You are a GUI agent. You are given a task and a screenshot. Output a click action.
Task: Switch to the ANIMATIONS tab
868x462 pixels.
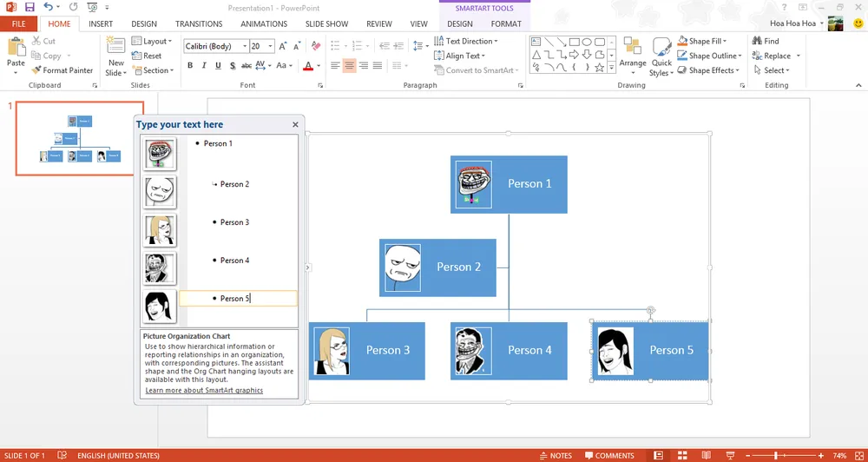pyautogui.click(x=264, y=23)
